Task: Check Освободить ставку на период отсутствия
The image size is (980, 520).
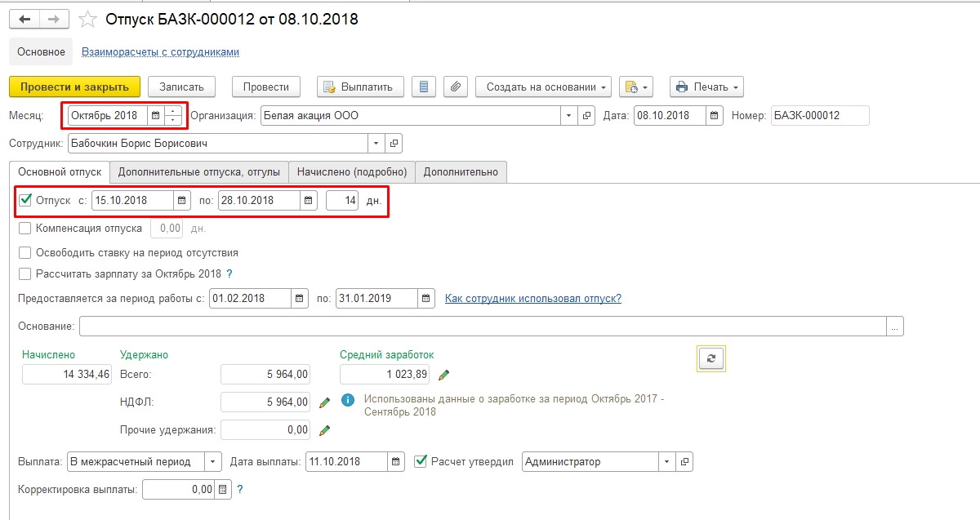Action: point(25,253)
